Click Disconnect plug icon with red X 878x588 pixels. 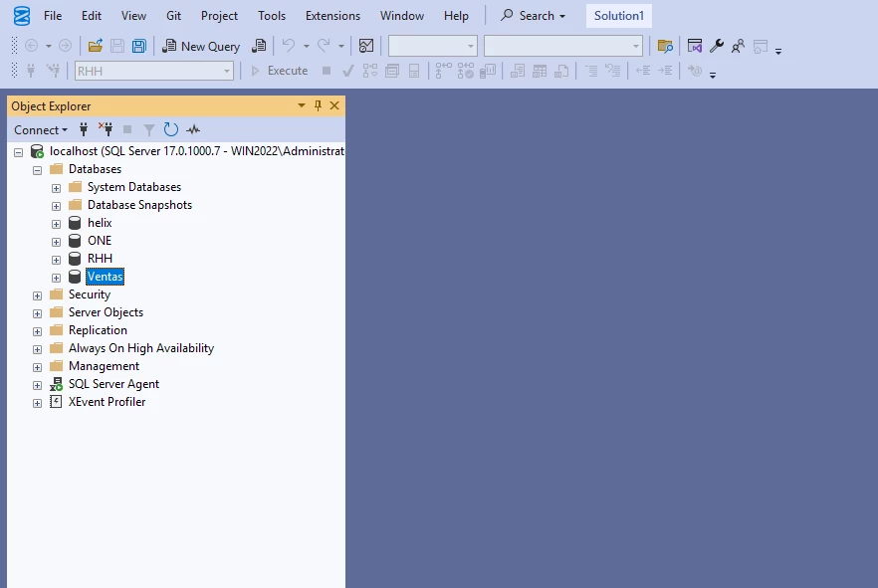(x=106, y=129)
